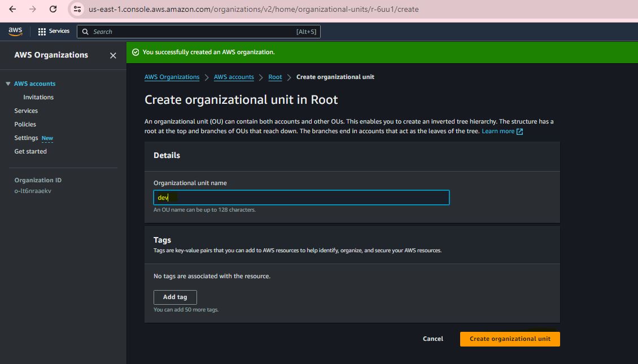
Task: Click the AWS Organizations breadcrumb link
Action: [x=172, y=77]
